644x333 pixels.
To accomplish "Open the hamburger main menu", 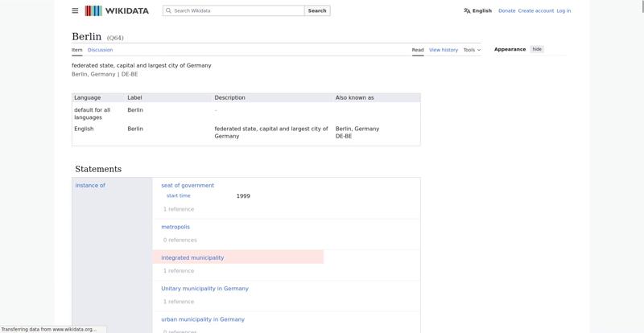I will coord(75,10).
